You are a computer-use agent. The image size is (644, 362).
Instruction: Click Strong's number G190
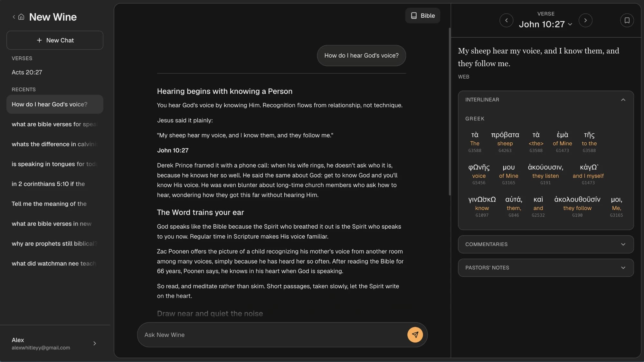point(577,215)
